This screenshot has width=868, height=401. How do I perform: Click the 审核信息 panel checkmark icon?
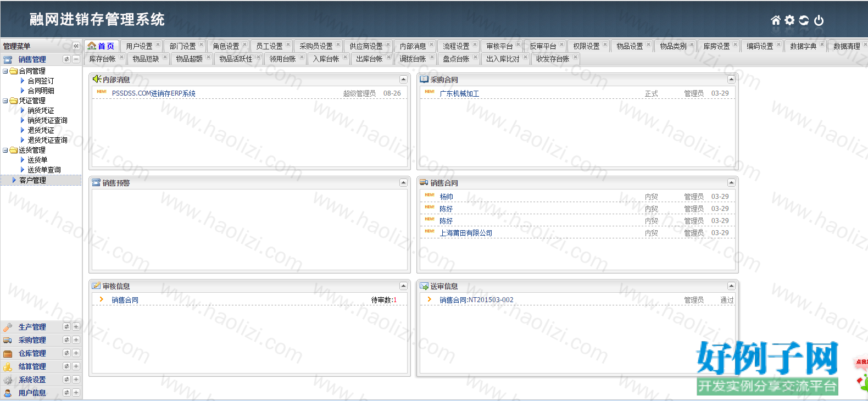97,286
